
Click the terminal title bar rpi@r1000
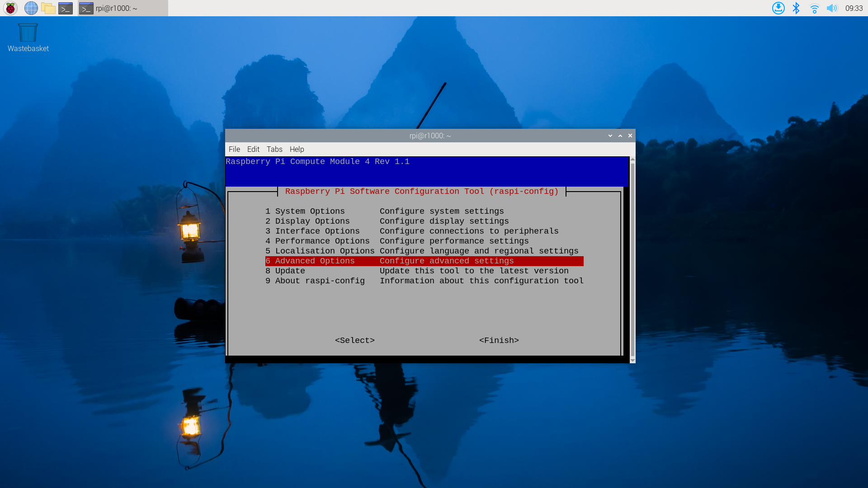pyautogui.click(x=430, y=136)
